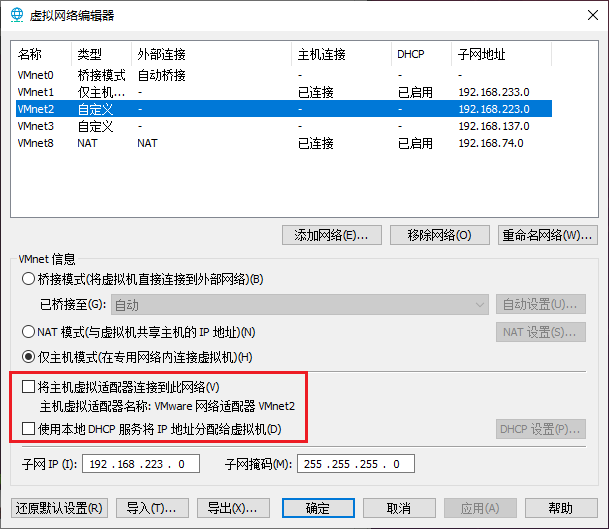Click DHCP 设置(P)... button
This screenshot has width=609, height=529.
click(x=541, y=429)
